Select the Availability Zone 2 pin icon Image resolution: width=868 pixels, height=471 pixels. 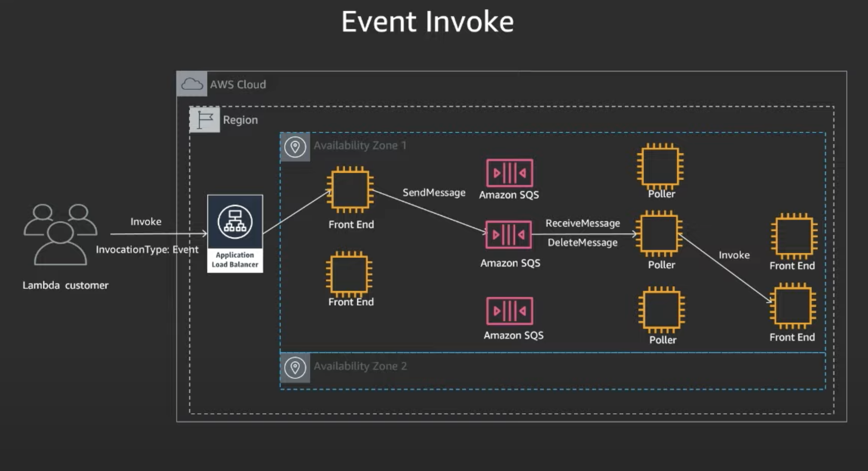(295, 367)
